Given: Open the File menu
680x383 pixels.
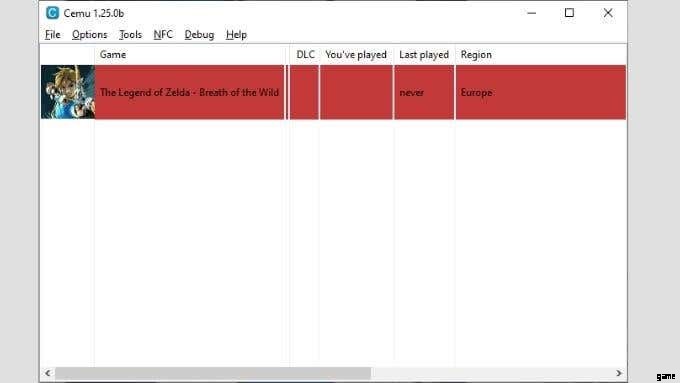Looking at the screenshot, I should point(52,35).
